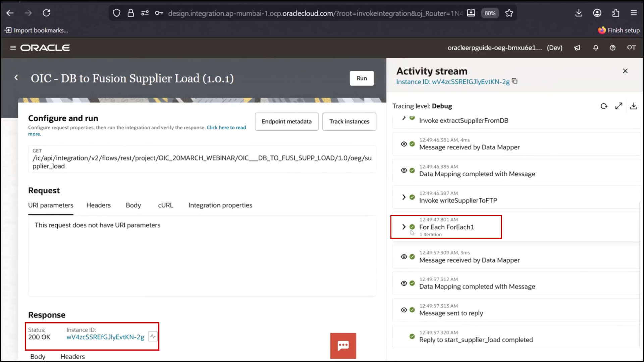Open the site permissions icon in address bar
The width and height of the screenshot is (644, 362).
click(x=145, y=13)
